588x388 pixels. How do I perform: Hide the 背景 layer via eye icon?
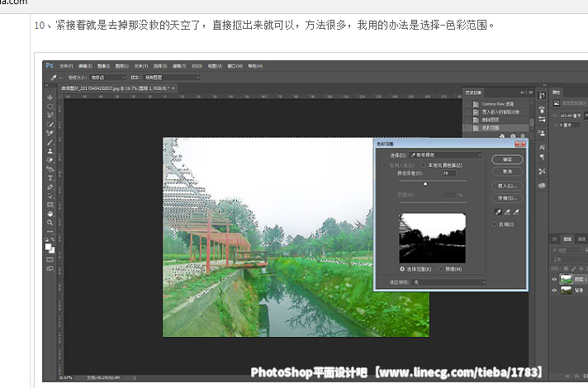(554, 290)
